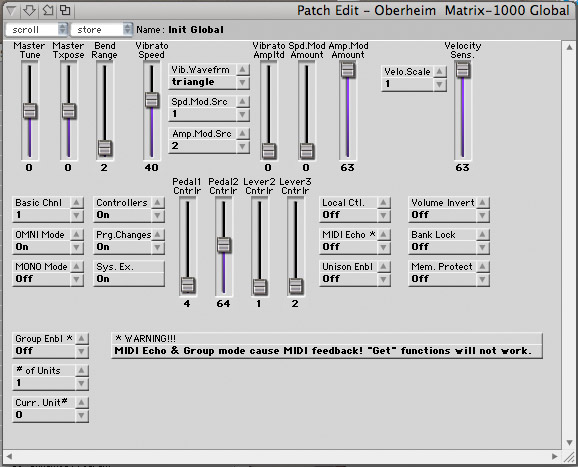Toggle Bank Lock with its up arrow
This screenshot has height=467, width=578.
(483, 234)
